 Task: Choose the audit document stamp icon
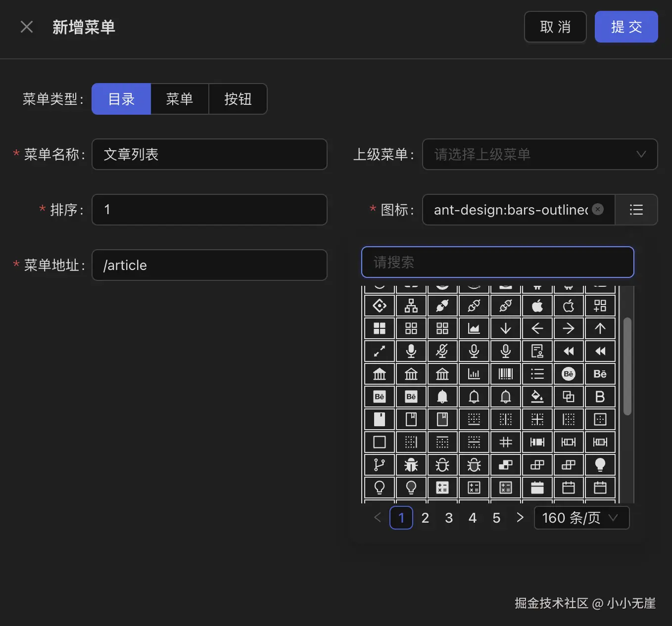point(537,351)
